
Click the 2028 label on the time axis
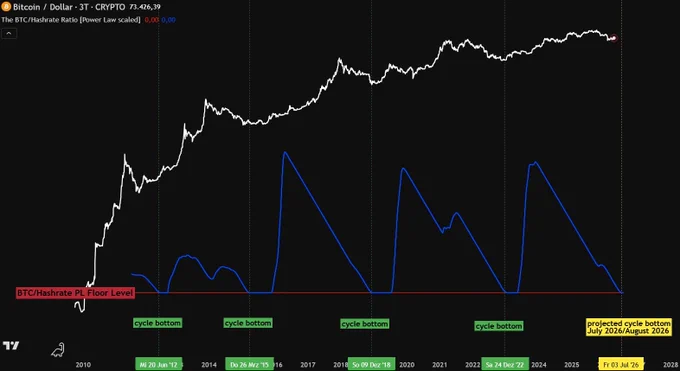click(x=671, y=365)
